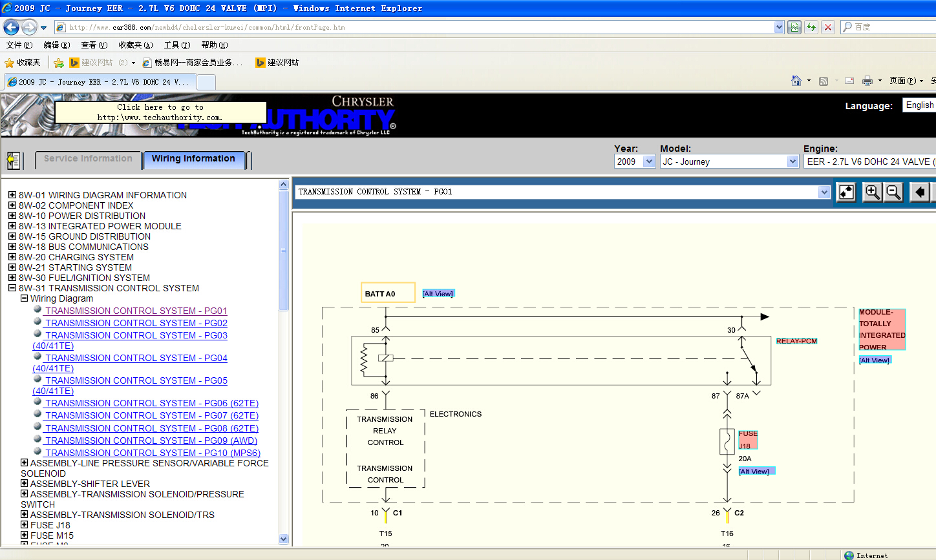Open the 页面(P) Page menu
This screenshot has width=936, height=560.
pos(906,81)
